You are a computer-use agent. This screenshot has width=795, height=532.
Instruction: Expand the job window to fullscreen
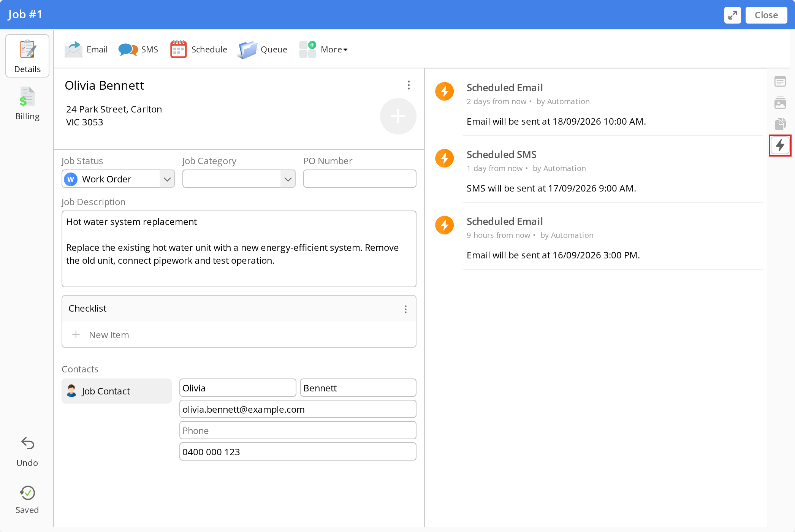732,15
